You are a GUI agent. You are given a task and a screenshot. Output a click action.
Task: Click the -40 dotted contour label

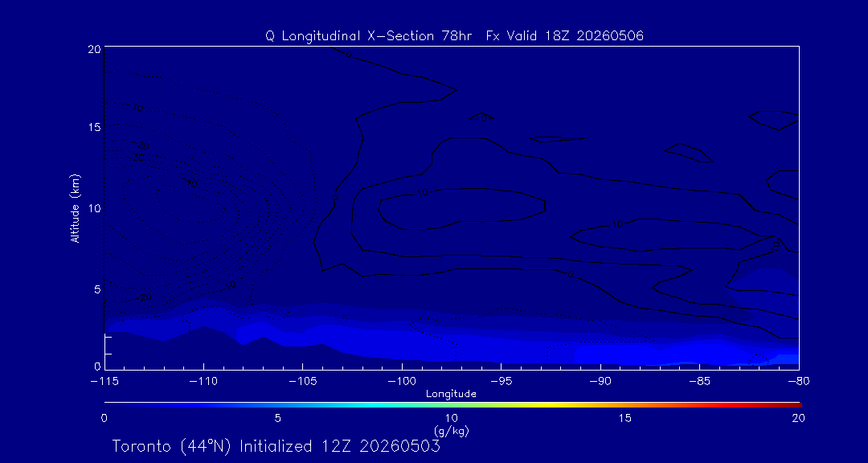pos(190,182)
